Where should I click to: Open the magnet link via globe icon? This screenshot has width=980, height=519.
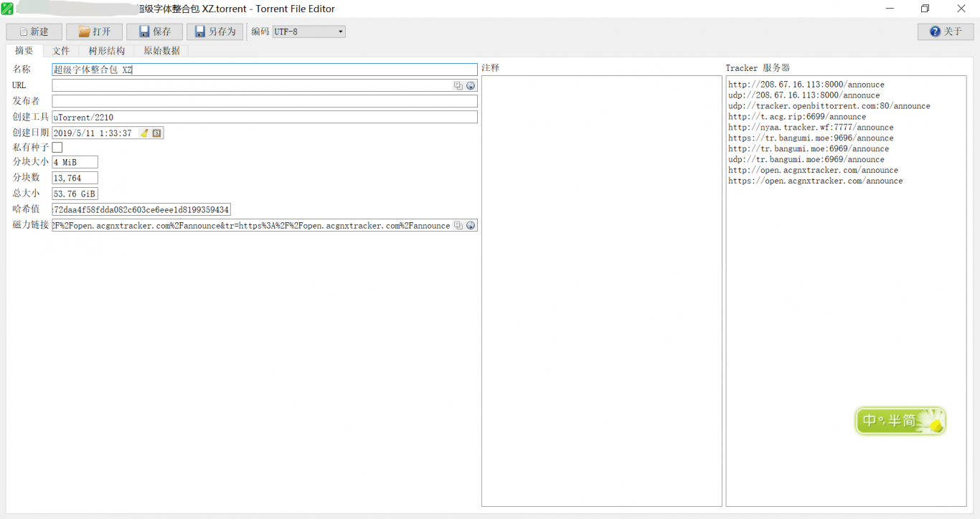(471, 225)
